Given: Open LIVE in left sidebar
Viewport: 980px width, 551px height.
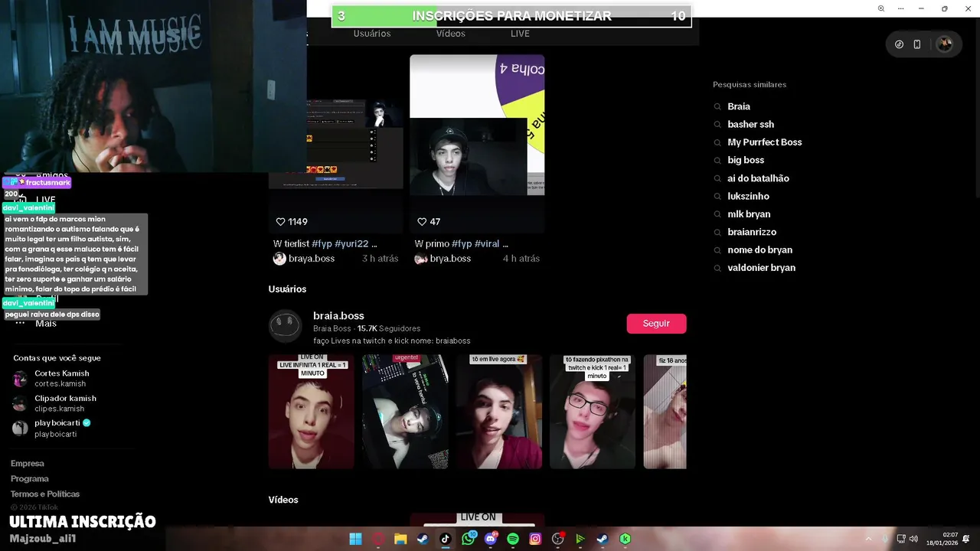Looking at the screenshot, I should tap(45, 200).
